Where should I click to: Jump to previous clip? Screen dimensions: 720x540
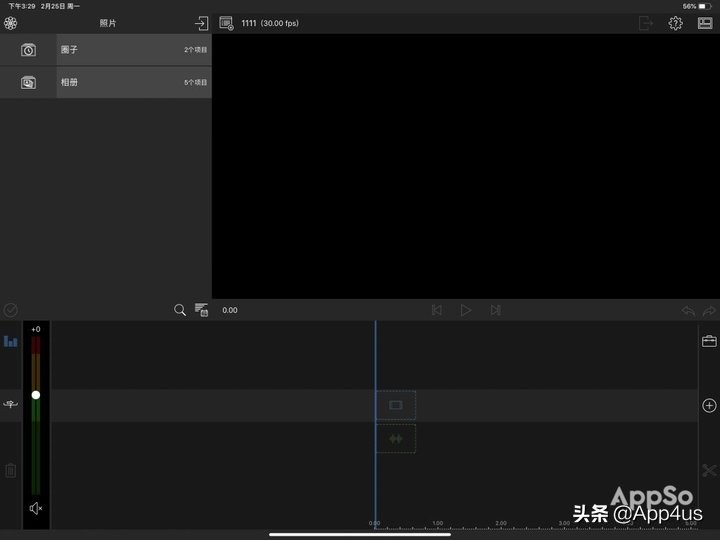click(437, 310)
